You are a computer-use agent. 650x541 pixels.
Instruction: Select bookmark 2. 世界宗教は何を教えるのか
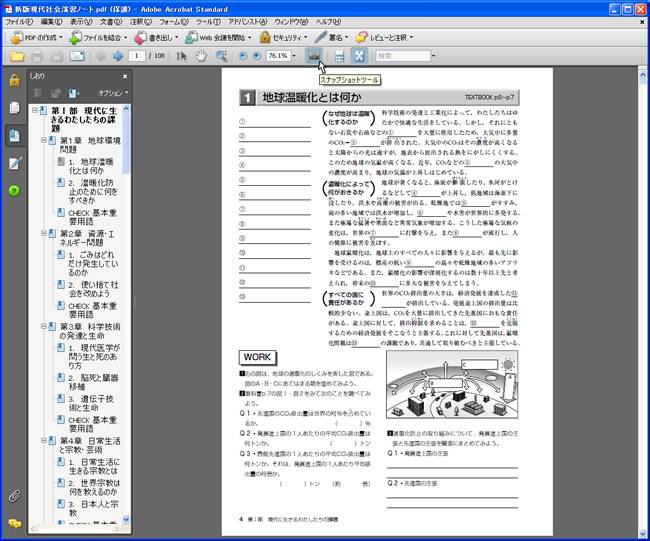[x=94, y=487]
